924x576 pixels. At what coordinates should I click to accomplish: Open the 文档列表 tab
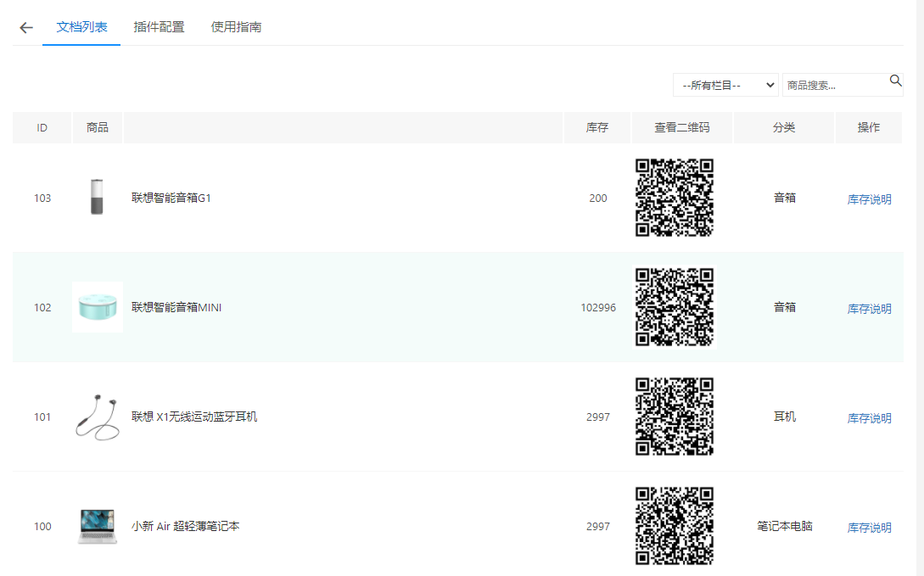[81, 27]
